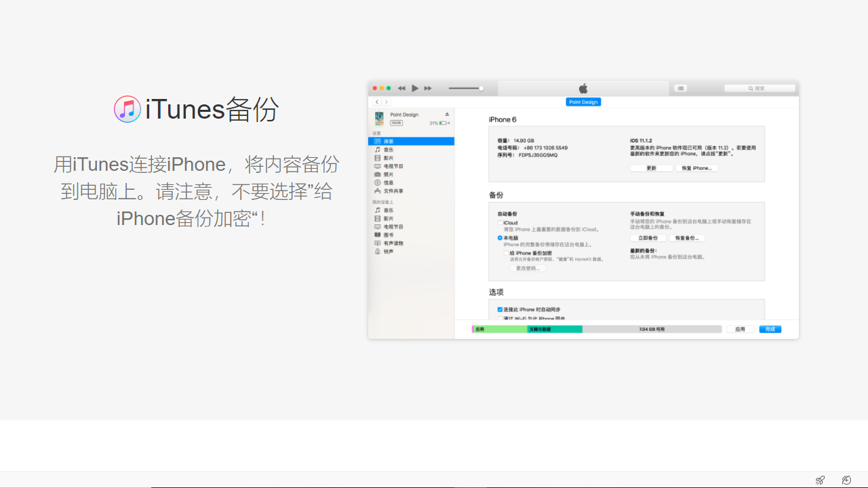Open 图书 under 我的设备上
The width and height of the screenshot is (868, 488).
389,235
